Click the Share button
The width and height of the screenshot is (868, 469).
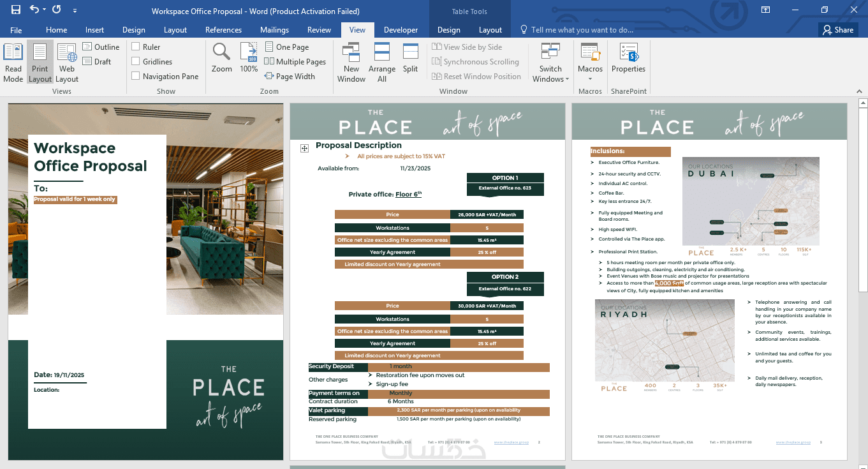838,29
